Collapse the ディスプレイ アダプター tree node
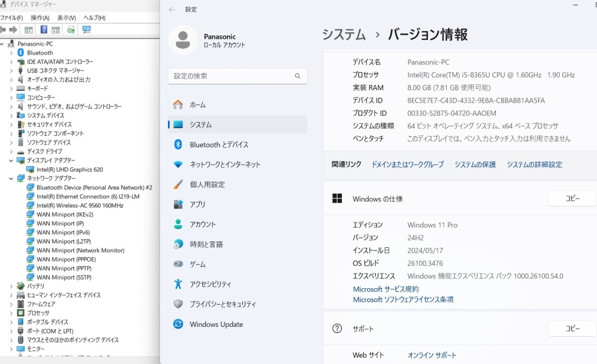Image resolution: width=597 pixels, height=364 pixels. click(x=11, y=160)
